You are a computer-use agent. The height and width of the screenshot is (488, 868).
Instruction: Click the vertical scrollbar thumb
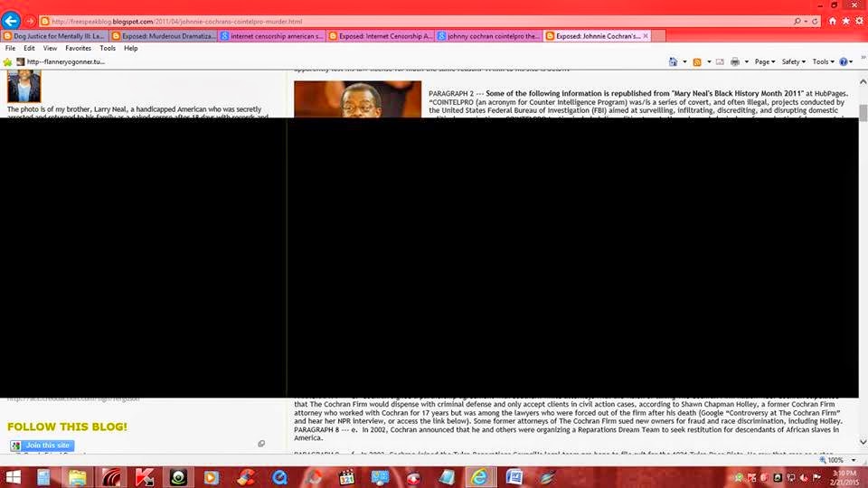click(x=863, y=112)
